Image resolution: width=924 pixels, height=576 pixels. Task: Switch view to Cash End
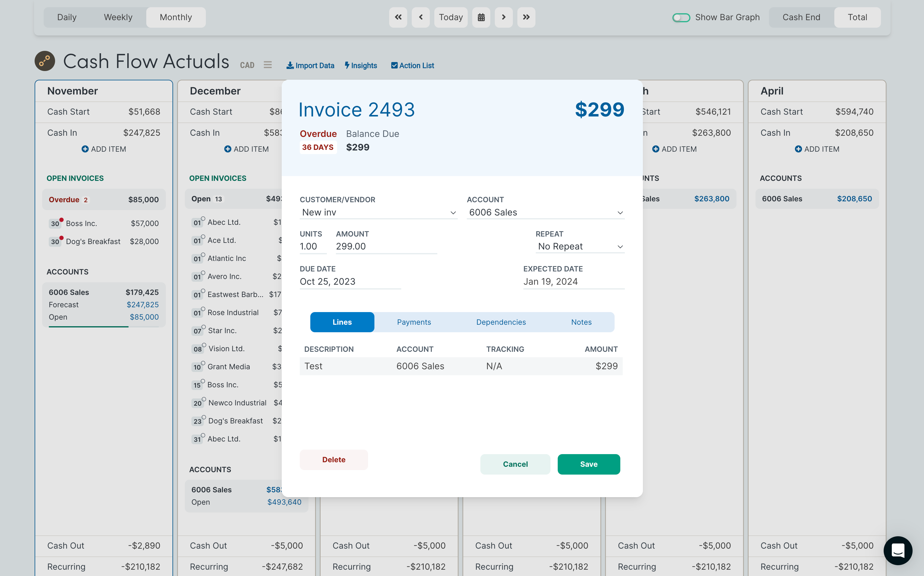pos(801,17)
